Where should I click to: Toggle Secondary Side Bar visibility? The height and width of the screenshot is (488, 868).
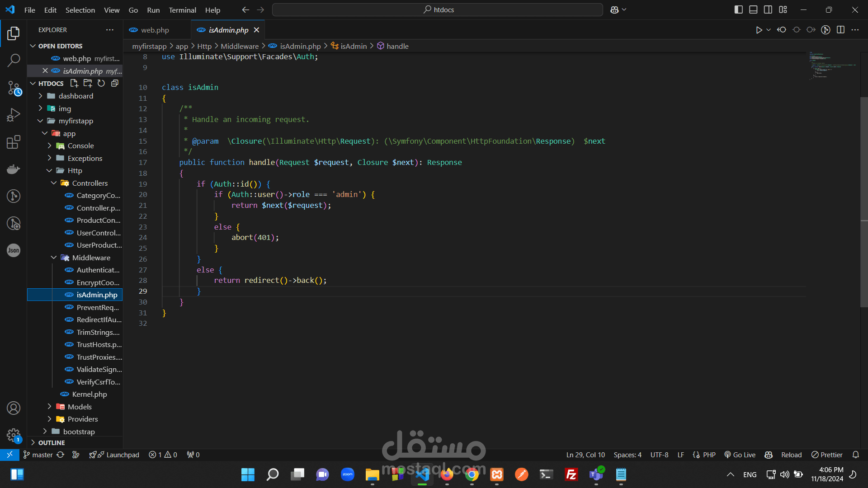(768, 9)
